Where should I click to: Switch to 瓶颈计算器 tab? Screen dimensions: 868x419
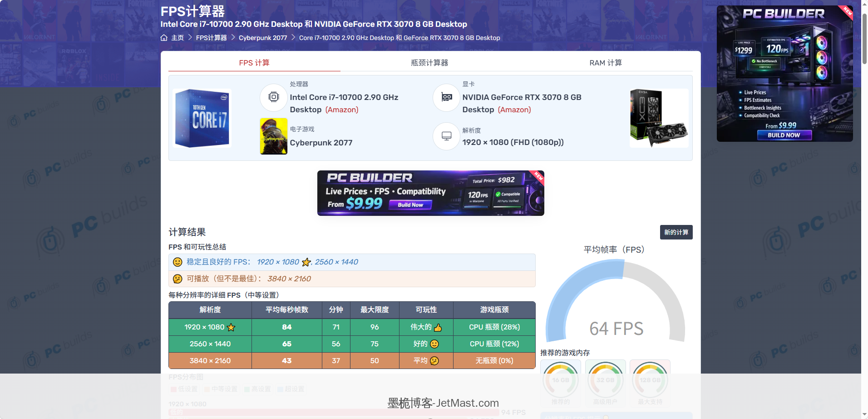pos(429,63)
